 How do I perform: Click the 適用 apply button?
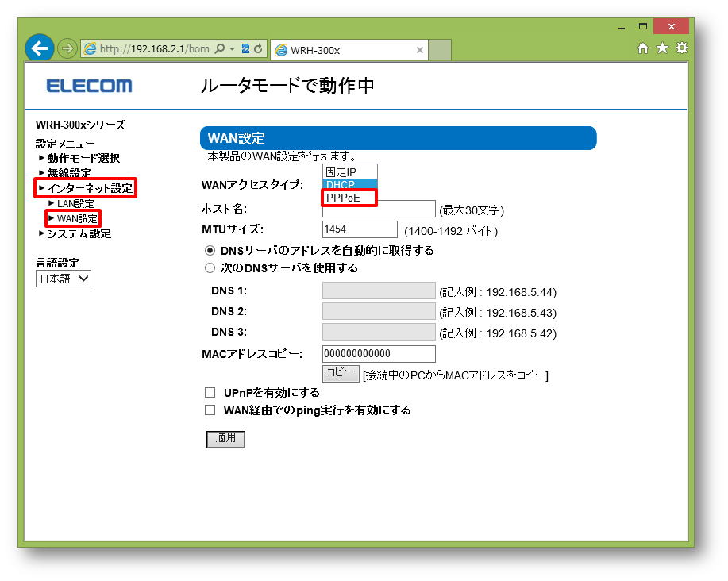coord(225,439)
